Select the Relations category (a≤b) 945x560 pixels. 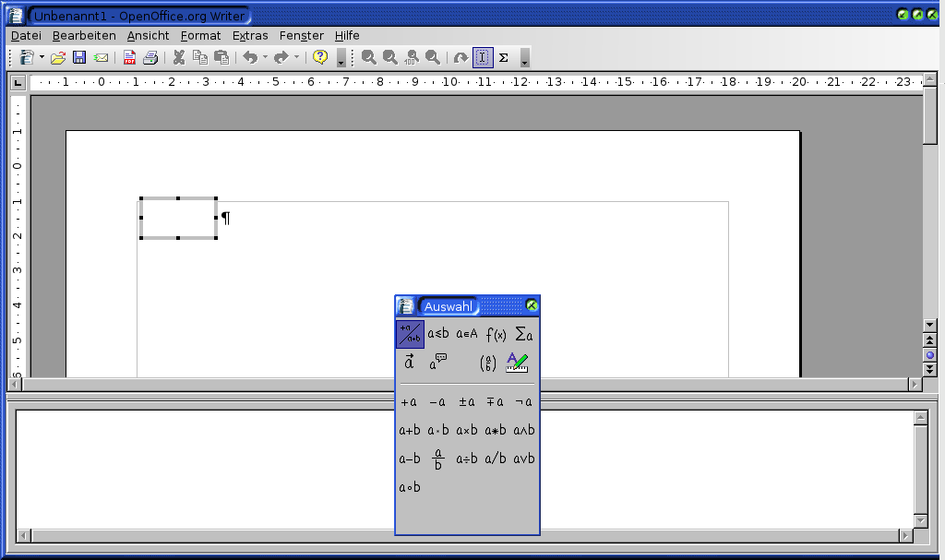point(438,334)
